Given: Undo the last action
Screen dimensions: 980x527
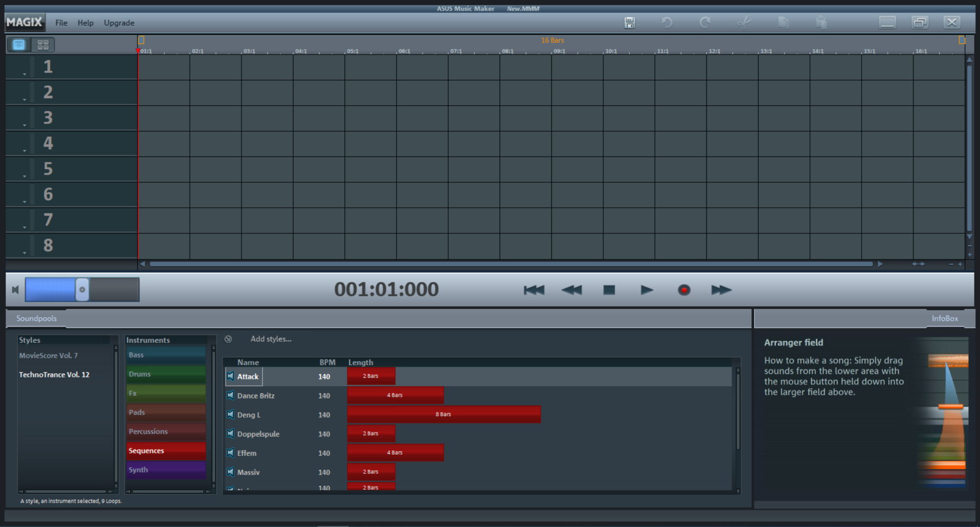Looking at the screenshot, I should (x=667, y=22).
